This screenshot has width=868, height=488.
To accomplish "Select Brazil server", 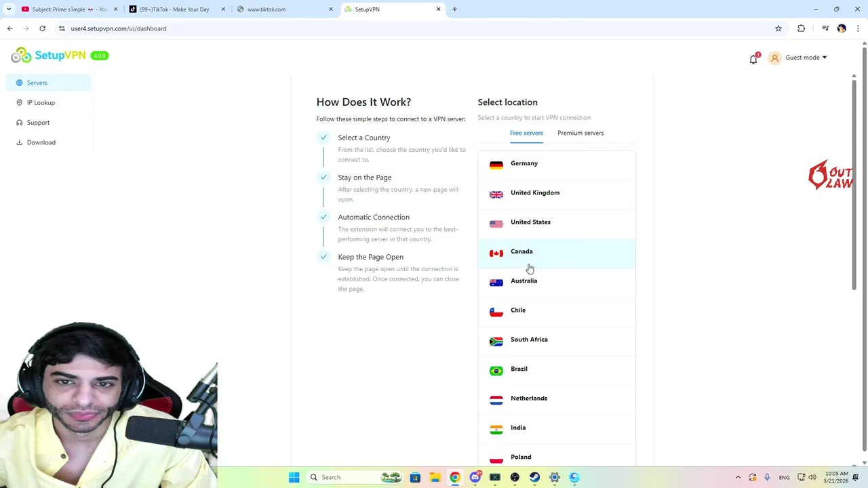I will pyautogui.click(x=557, y=369).
